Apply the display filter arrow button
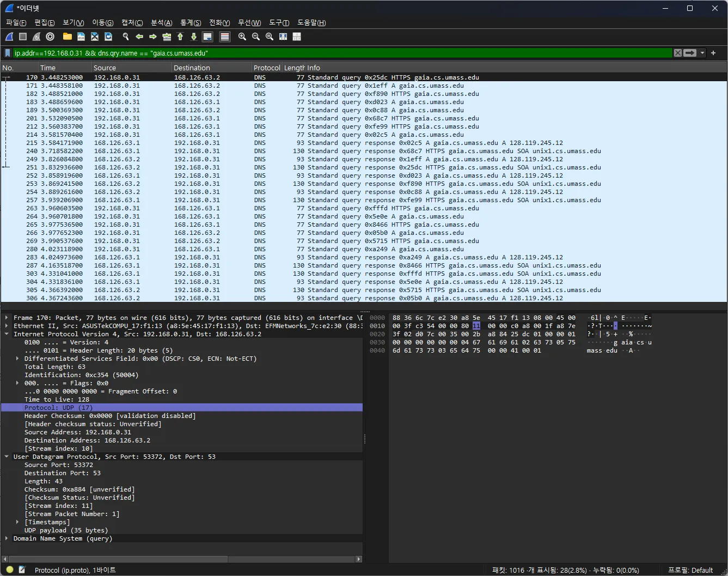This screenshot has width=728, height=576. [690, 53]
